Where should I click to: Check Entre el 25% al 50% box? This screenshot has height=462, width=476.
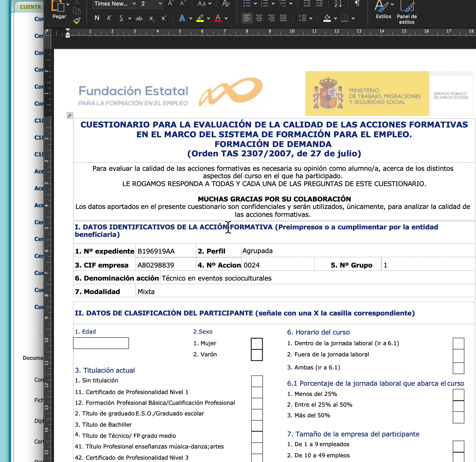point(458,406)
